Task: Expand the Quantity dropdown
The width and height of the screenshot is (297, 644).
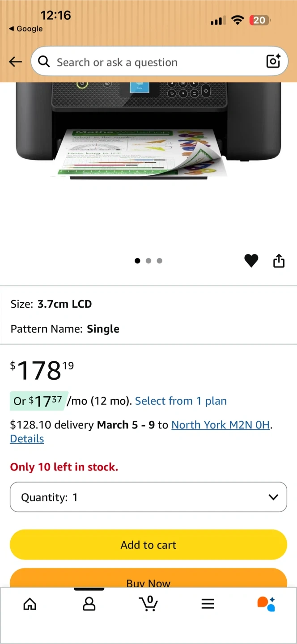Action: (x=148, y=497)
